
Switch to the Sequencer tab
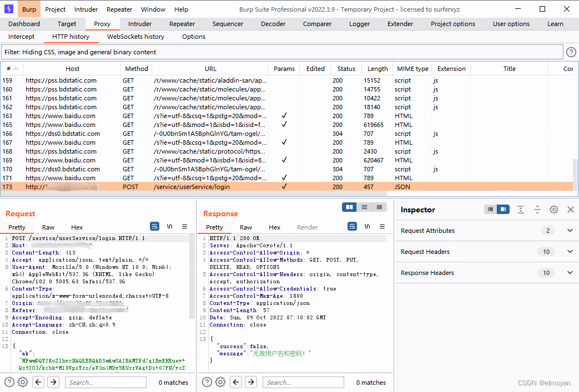pos(228,24)
